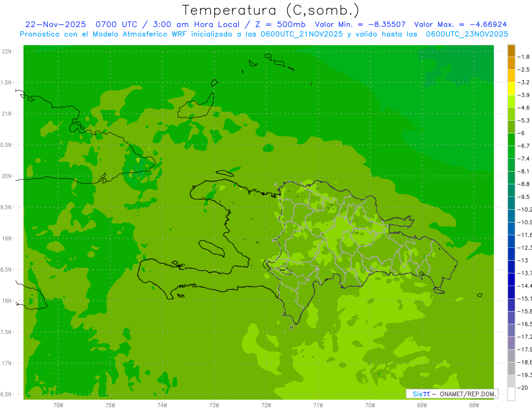Click the '73W' longitude label
This screenshot has width=532, height=411.
214,405
